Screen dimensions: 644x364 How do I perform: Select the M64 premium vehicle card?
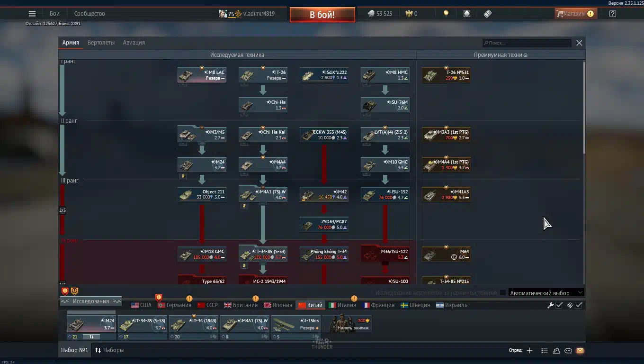(446, 254)
